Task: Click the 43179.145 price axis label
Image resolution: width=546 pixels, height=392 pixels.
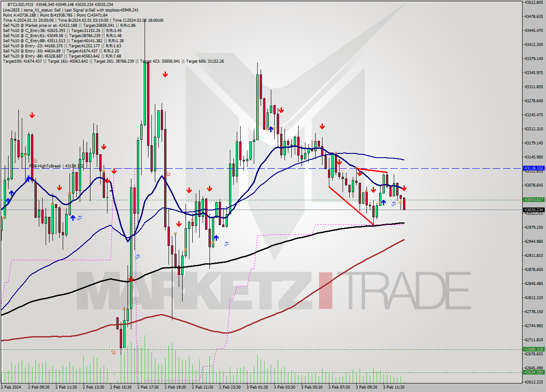Action: pos(534,143)
